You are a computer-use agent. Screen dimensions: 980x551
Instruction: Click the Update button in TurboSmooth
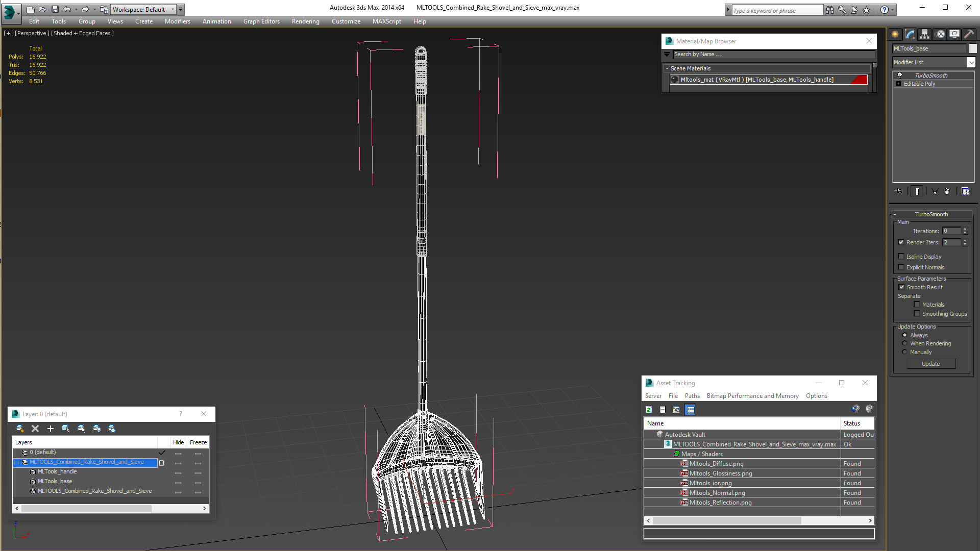pos(930,364)
